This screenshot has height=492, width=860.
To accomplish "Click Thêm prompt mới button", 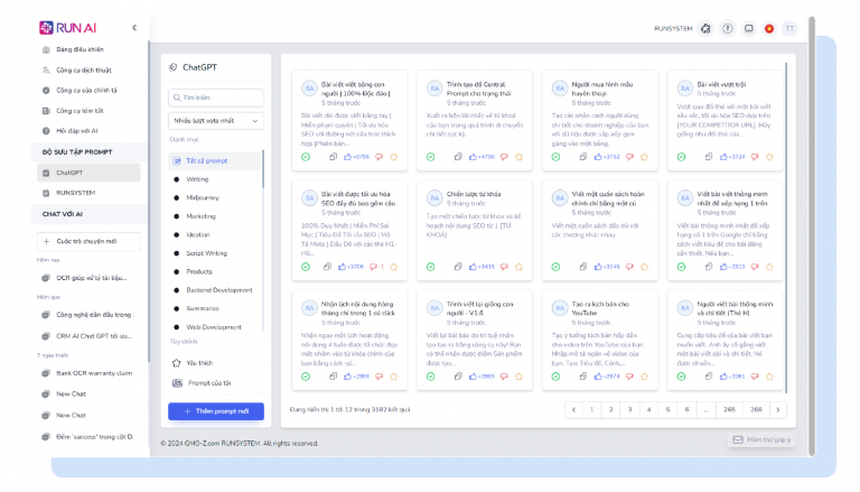I will click(x=216, y=411).
